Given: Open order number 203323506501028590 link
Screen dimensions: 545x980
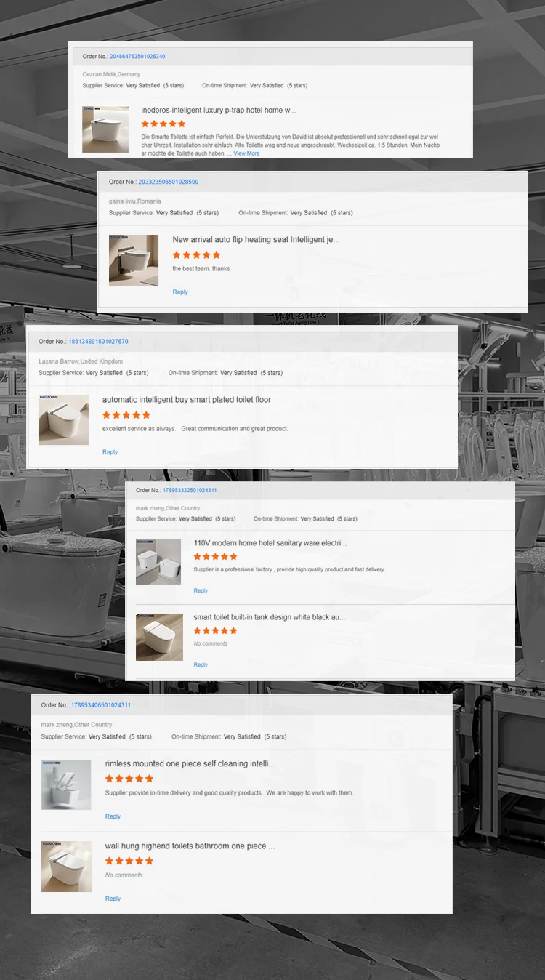Looking at the screenshot, I should (168, 182).
